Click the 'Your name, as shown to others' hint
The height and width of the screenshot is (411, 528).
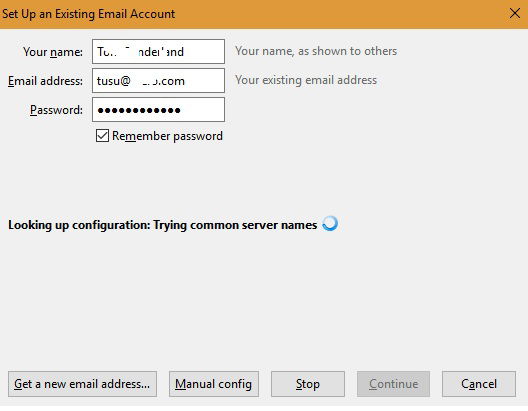pyautogui.click(x=316, y=51)
